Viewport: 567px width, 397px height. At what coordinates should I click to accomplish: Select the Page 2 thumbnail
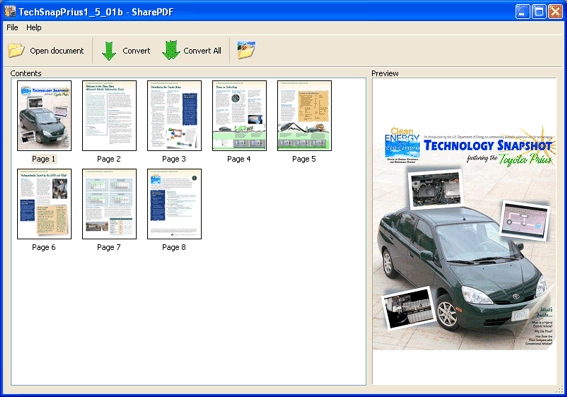point(109,115)
